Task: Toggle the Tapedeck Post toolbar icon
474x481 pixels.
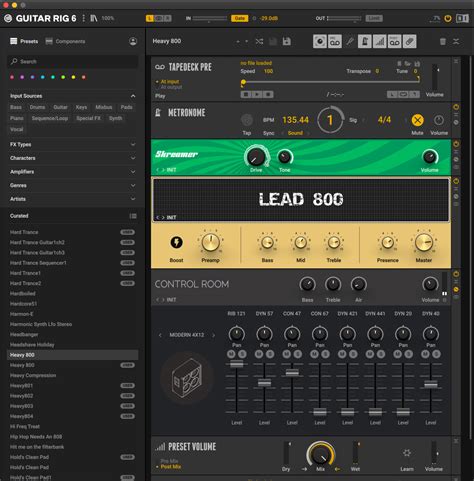Action: point(395,42)
